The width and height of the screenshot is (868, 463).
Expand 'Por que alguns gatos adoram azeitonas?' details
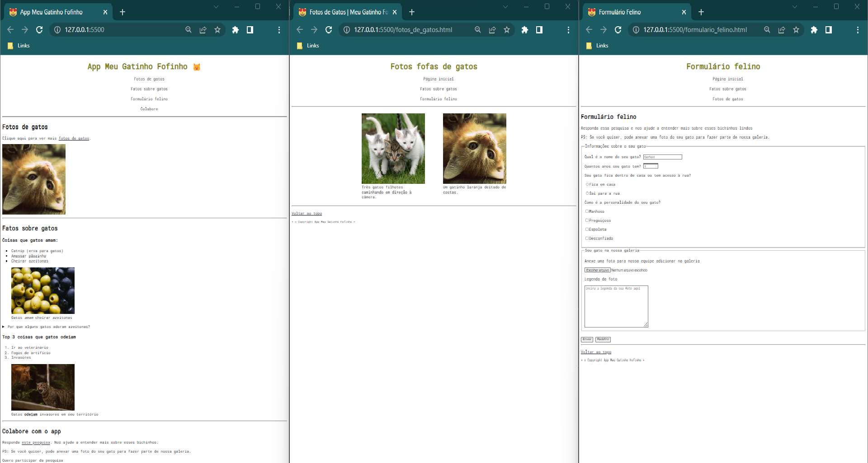(46, 327)
